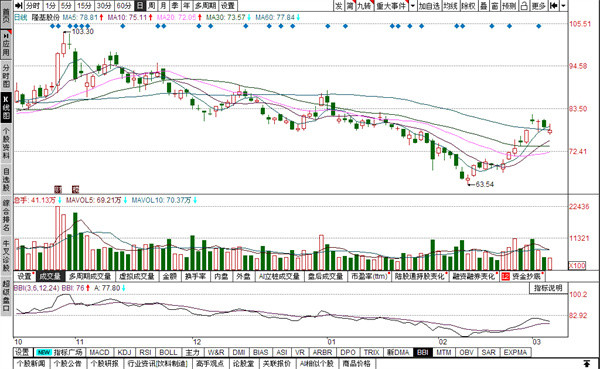Viewport: 600px width, 369px height.
Task: Toggle the 九转 indicator button
Action: pos(364,6)
